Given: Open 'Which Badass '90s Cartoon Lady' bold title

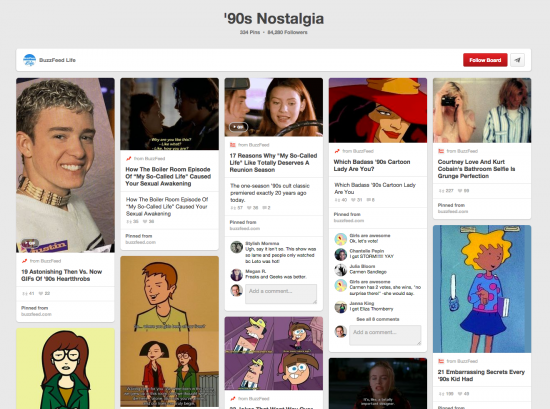Looking at the screenshot, I should coord(372,166).
